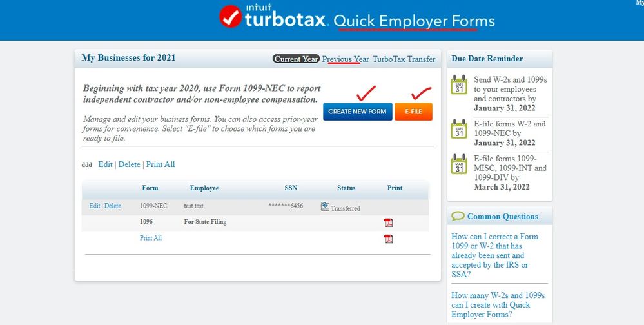Click the 1096 form cell
The image size is (644, 325).
tap(146, 221)
